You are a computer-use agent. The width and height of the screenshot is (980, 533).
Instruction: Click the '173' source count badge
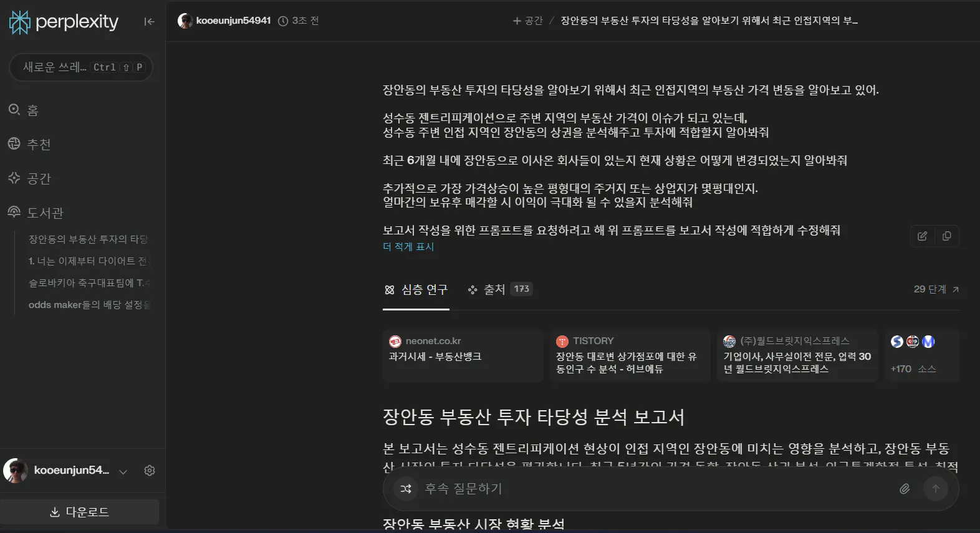tap(522, 289)
